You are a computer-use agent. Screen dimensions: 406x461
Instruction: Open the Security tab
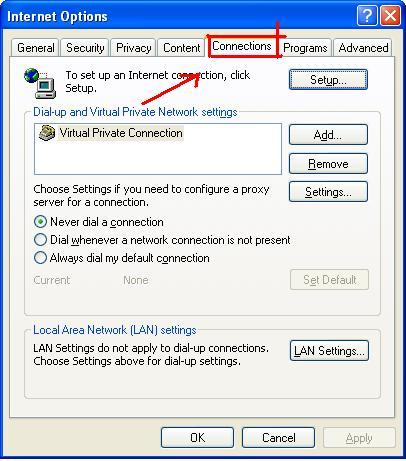85,48
